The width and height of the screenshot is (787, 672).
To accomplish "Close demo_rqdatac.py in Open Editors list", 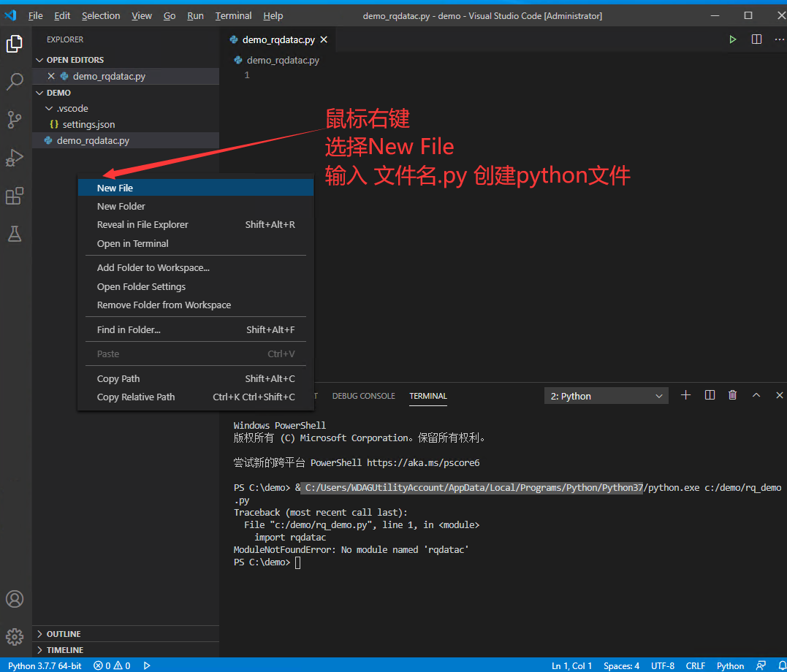I will coord(50,76).
